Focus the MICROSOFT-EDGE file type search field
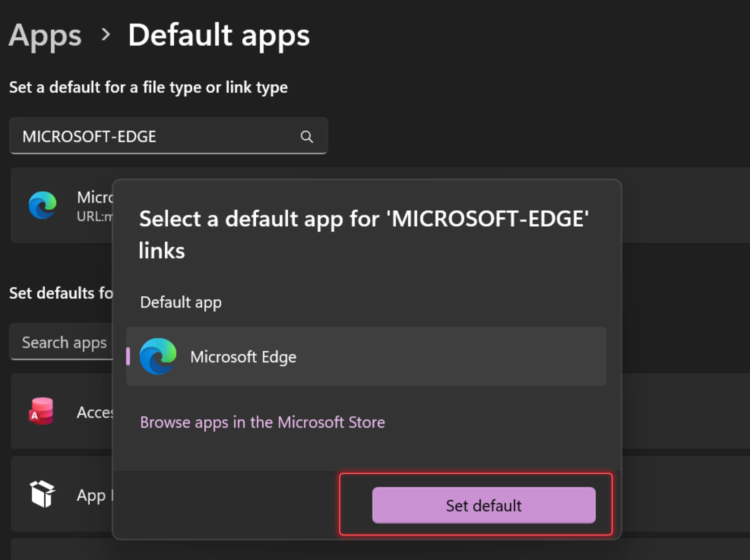This screenshot has width=750, height=560. click(x=169, y=136)
